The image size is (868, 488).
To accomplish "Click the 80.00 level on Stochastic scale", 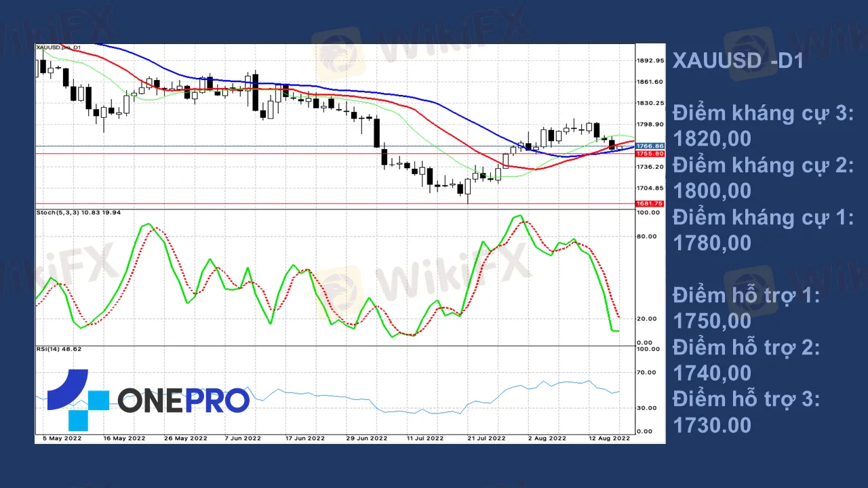I will (x=649, y=236).
